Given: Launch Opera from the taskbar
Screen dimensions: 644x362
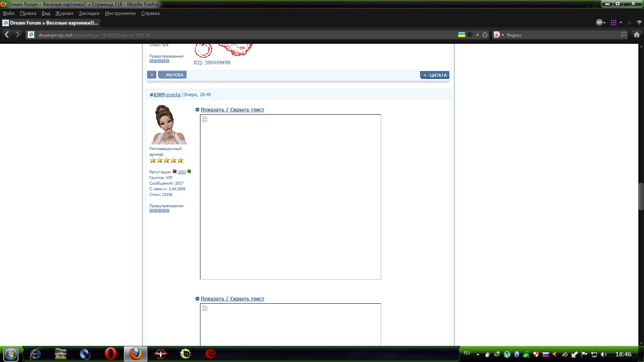Looking at the screenshot, I should [110, 354].
